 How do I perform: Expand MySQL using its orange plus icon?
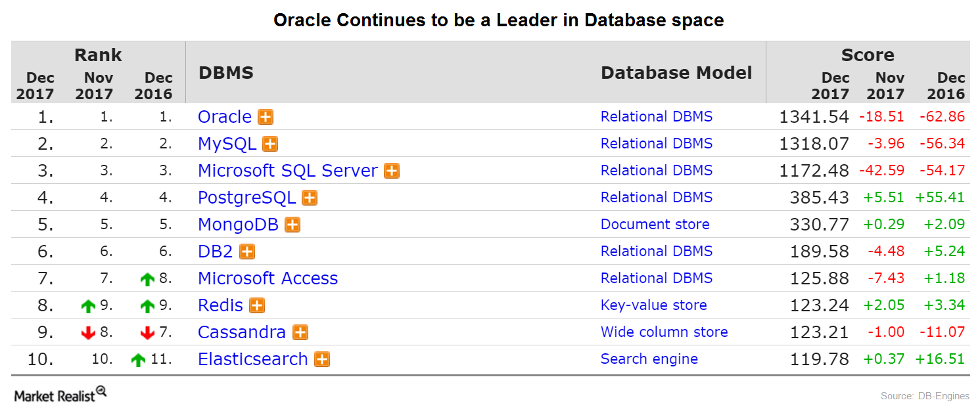269,143
